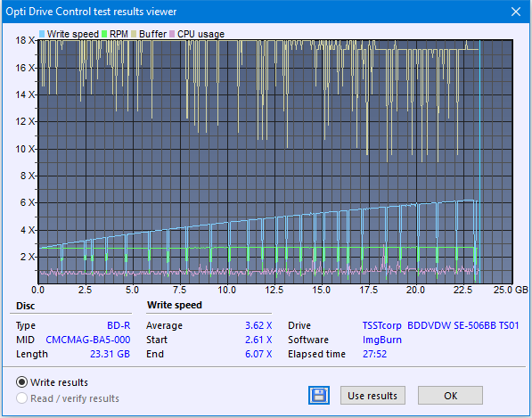
Task: Click the Write speed legend color swatch
Action: [42, 34]
